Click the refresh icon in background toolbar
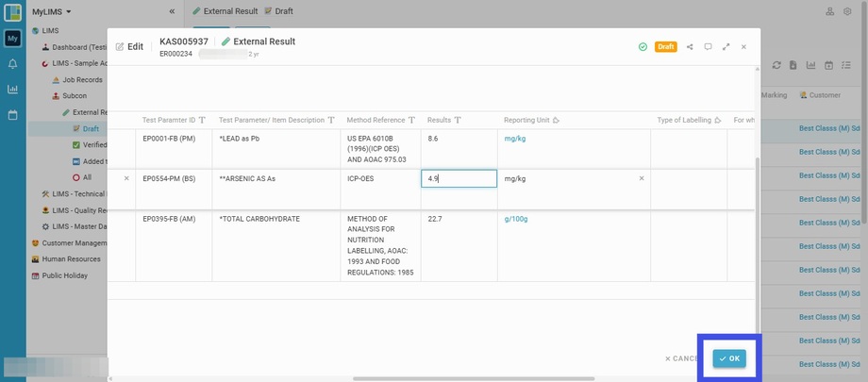The width and height of the screenshot is (868, 382). tap(776, 65)
